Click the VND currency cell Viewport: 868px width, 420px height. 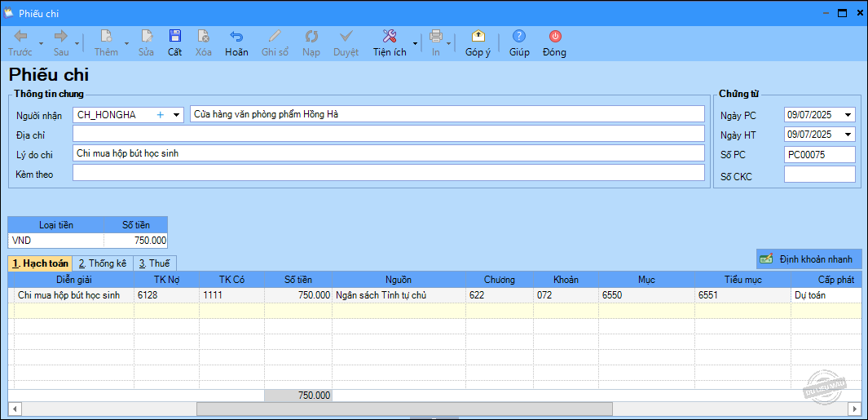(x=56, y=240)
